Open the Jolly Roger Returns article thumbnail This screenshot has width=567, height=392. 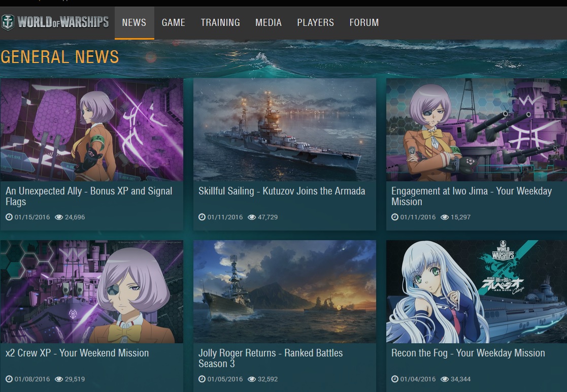[285, 291]
